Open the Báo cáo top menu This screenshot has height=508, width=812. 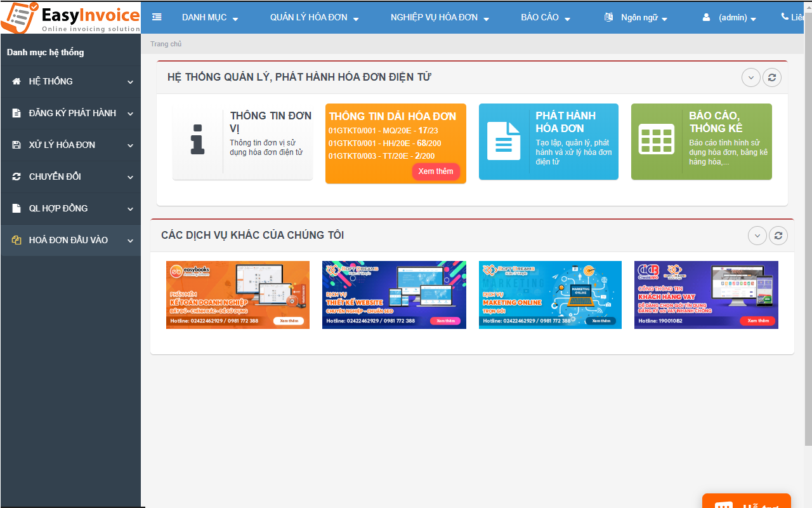pyautogui.click(x=545, y=18)
